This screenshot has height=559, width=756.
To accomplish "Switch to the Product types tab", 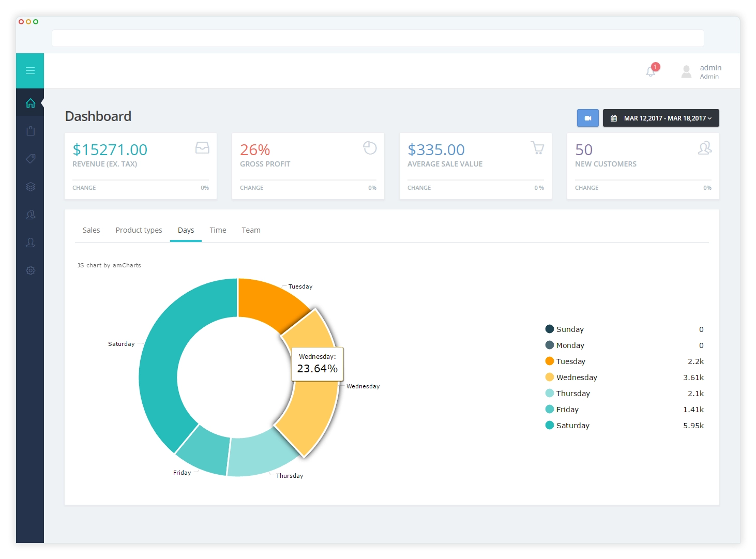I will [x=139, y=230].
